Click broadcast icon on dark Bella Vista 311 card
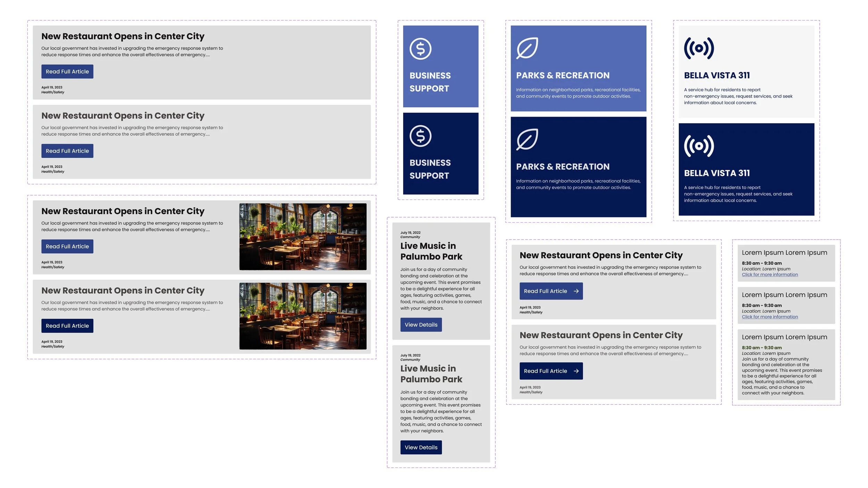Image resolution: width=868 pixels, height=488 pixels. coord(699,146)
